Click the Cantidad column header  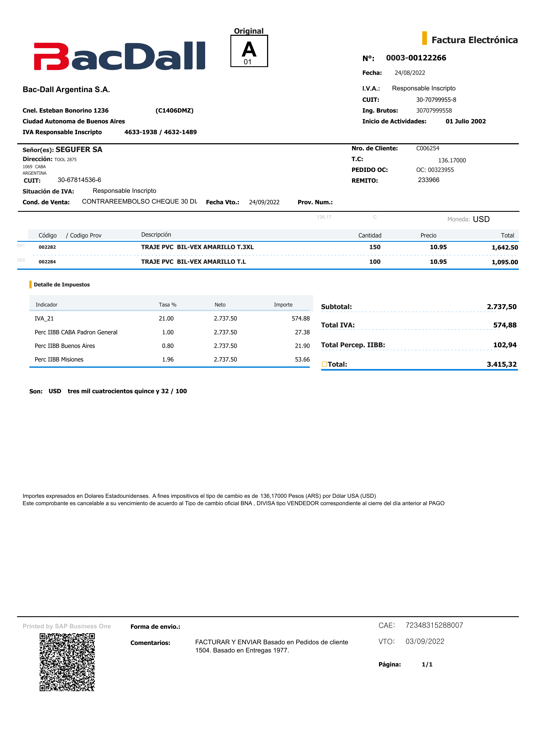click(370, 235)
